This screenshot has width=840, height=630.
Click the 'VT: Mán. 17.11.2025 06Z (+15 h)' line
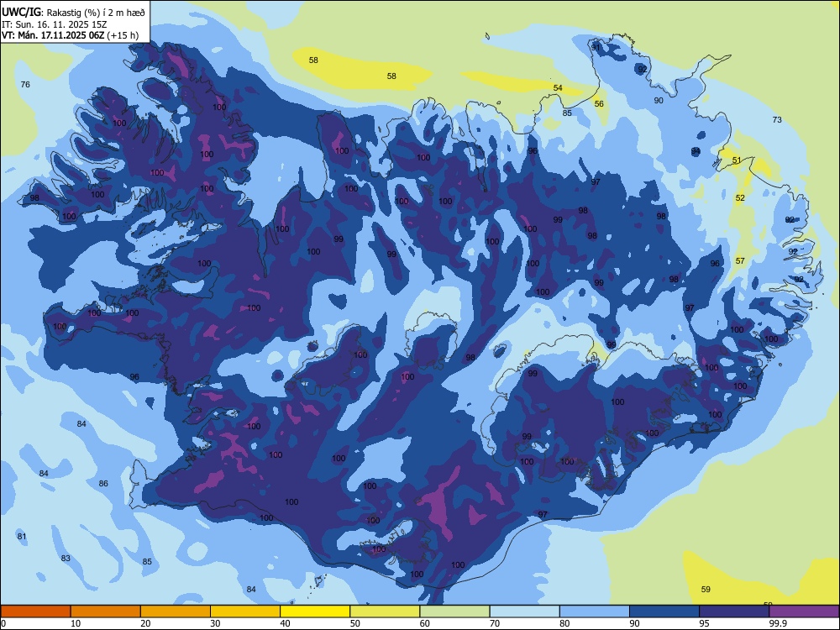pos(70,35)
